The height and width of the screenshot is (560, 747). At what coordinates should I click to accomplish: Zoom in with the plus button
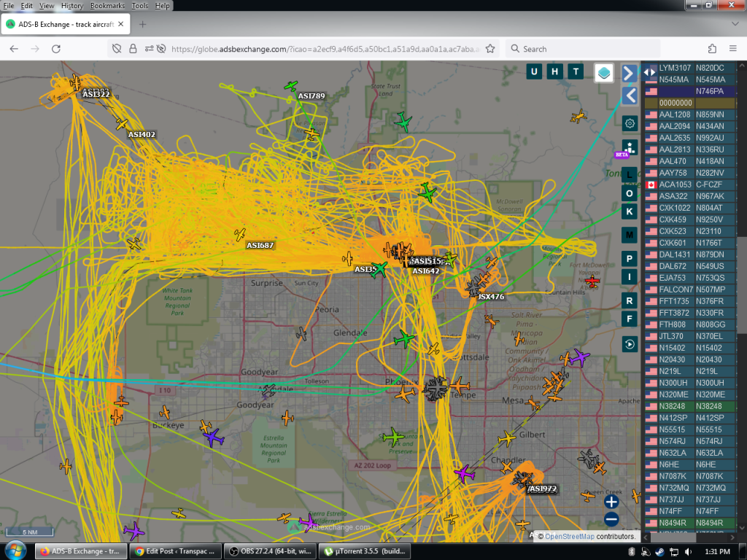click(x=611, y=502)
